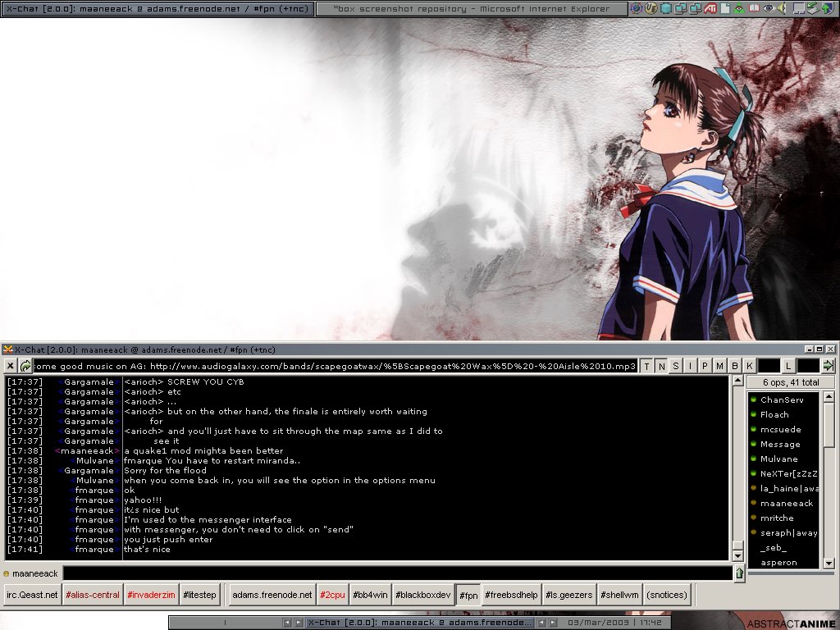Click the green arrow icon to hide the userlist
This screenshot has width=840, height=630.
pos(829,366)
